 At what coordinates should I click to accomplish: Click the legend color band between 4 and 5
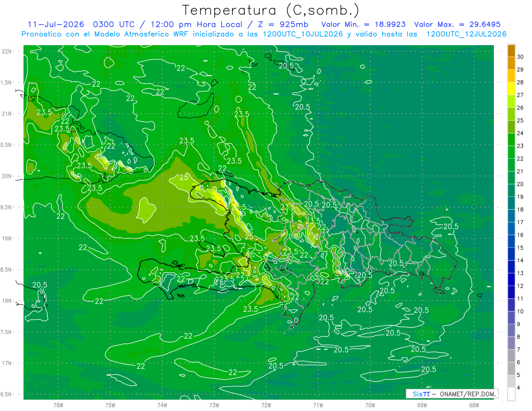click(511, 381)
